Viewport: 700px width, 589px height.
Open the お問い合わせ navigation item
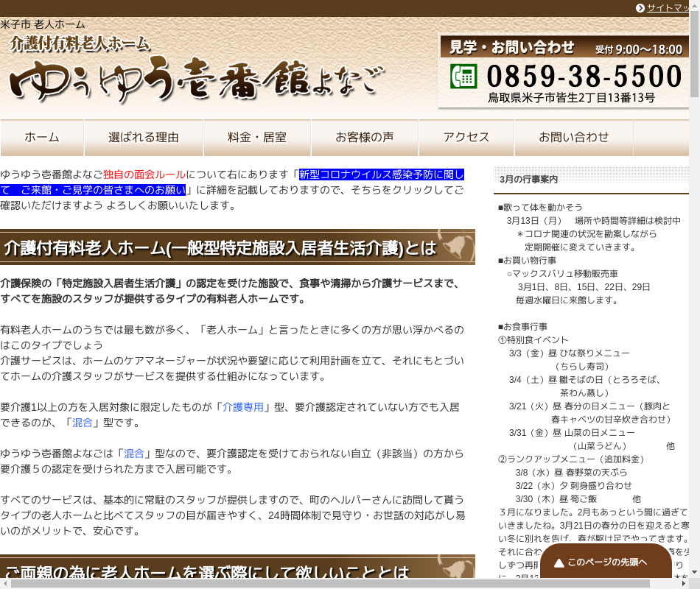[574, 138]
